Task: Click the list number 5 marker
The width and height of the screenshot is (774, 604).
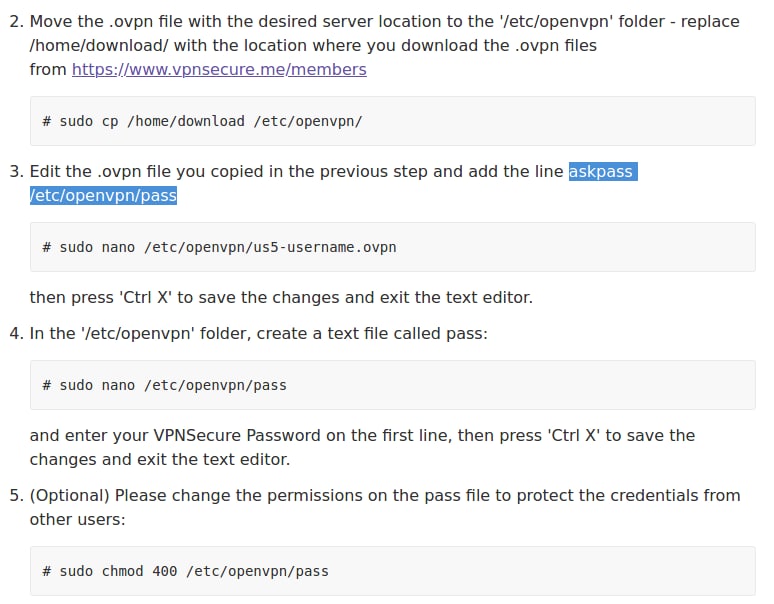Action: coord(16,495)
